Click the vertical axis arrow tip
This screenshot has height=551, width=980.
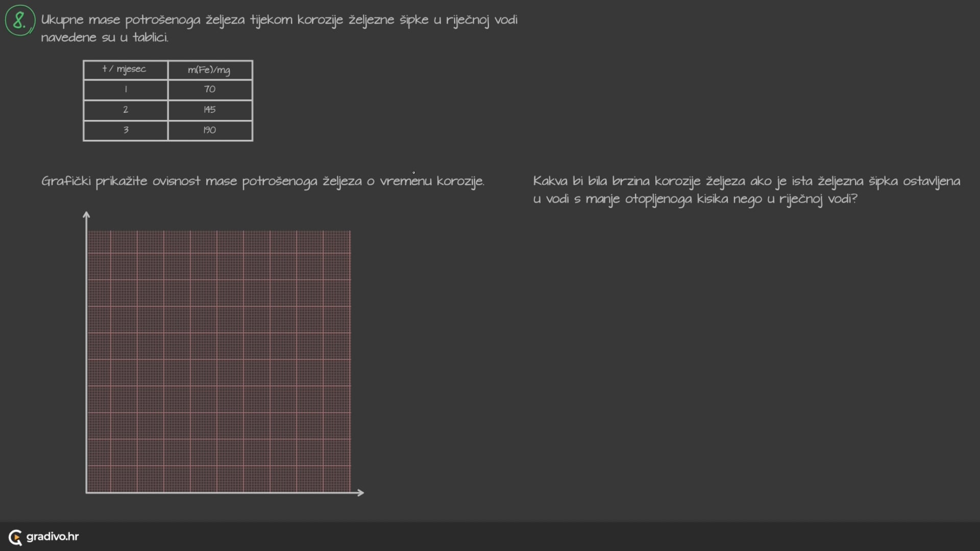86,213
